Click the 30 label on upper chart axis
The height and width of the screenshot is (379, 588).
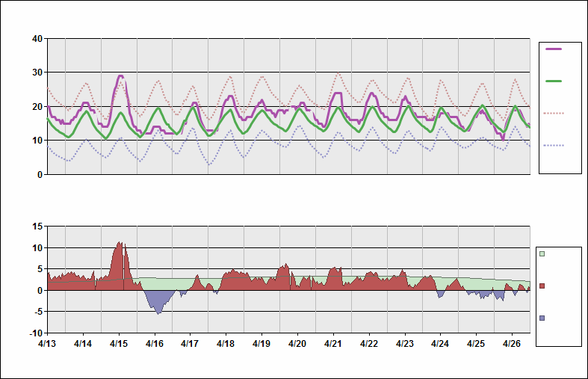pyautogui.click(x=37, y=73)
